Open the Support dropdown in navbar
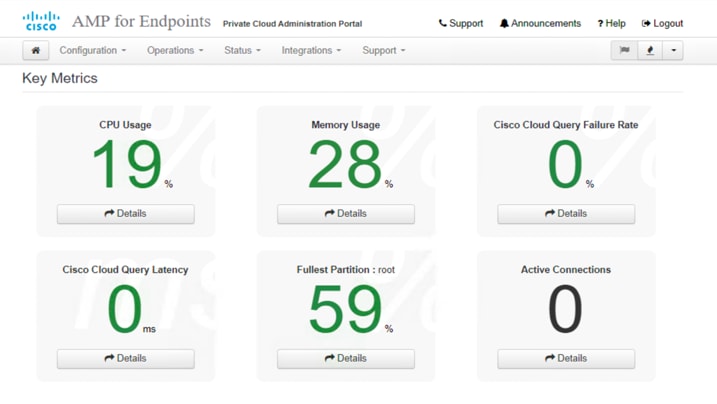This screenshot has width=717, height=404. [x=384, y=50]
